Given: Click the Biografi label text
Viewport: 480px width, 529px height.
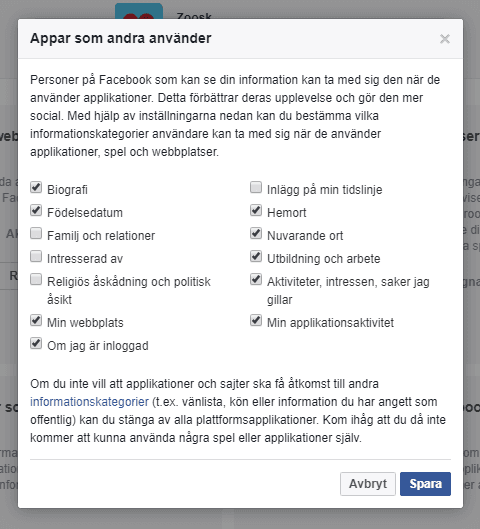Looking at the screenshot, I should [67, 190].
